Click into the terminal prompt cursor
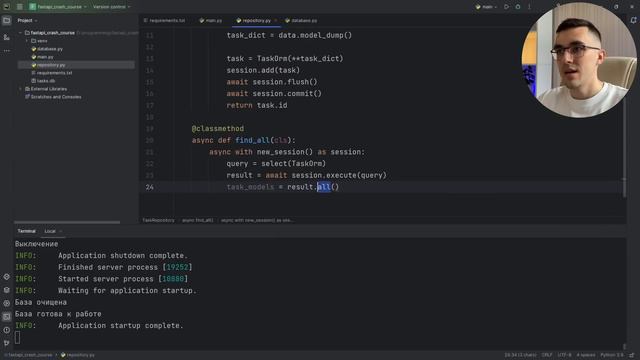This screenshot has height=360, width=640. 18,337
